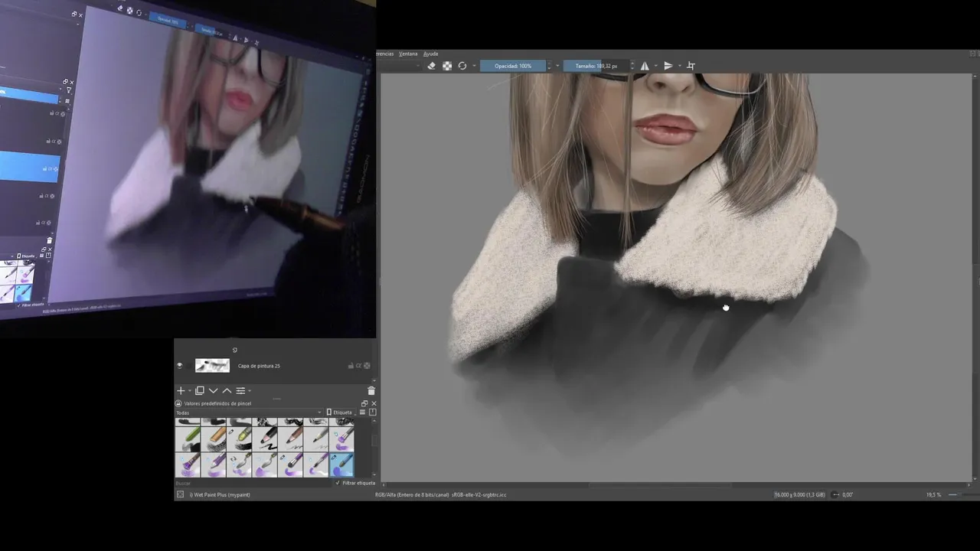Select the highlighted blue Wet Paint Plus preset
The image size is (980, 551).
(342, 465)
